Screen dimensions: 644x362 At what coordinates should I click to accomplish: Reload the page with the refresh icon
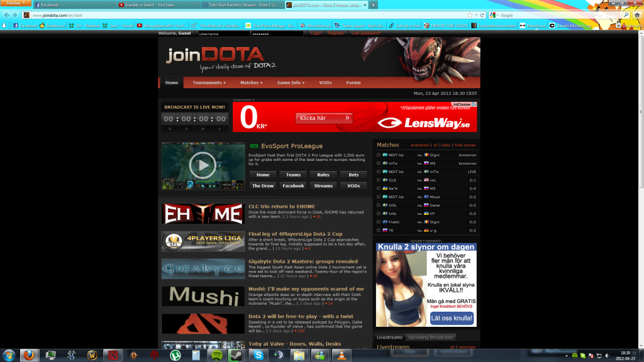pos(482,15)
